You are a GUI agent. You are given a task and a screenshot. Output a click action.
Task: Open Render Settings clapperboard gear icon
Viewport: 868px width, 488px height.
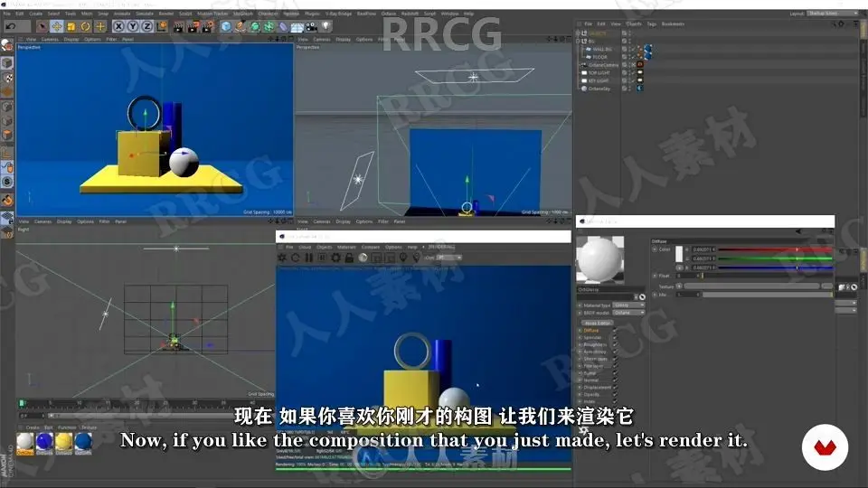click(x=208, y=26)
